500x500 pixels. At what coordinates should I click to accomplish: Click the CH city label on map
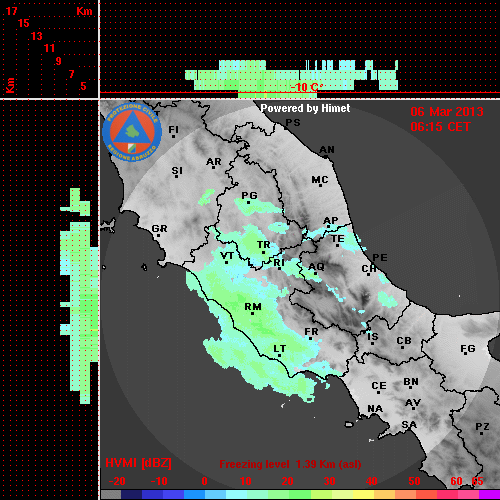369,268
